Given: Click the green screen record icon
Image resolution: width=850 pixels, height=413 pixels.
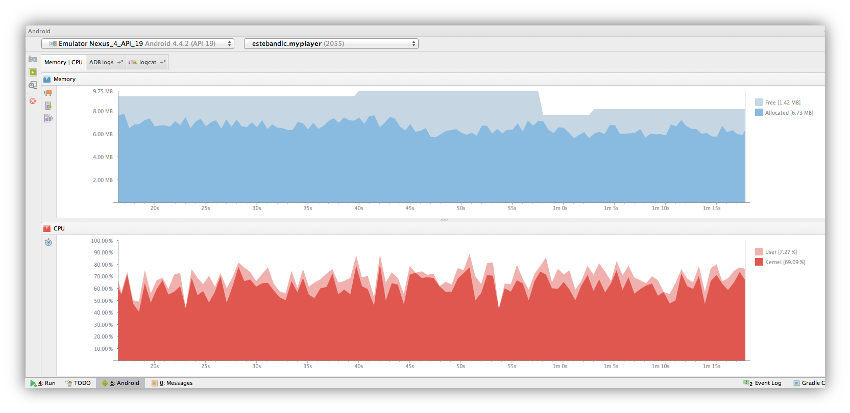Looking at the screenshot, I should point(33,72).
